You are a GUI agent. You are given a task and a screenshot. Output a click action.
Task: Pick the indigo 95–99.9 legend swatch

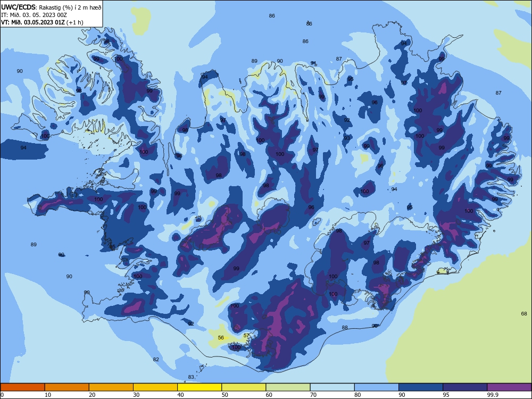point(465,387)
